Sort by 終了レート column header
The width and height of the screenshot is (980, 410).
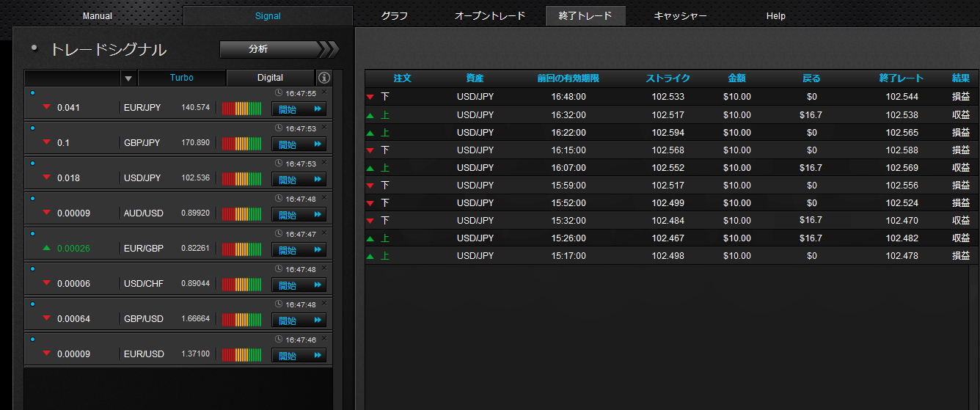(902, 78)
